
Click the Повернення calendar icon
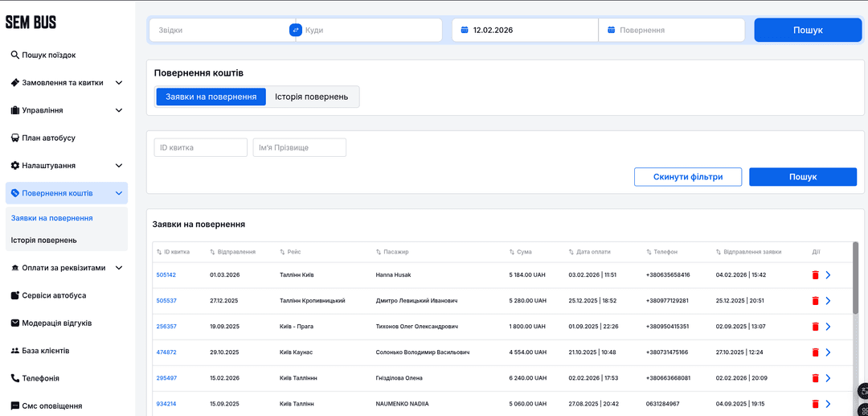(611, 30)
